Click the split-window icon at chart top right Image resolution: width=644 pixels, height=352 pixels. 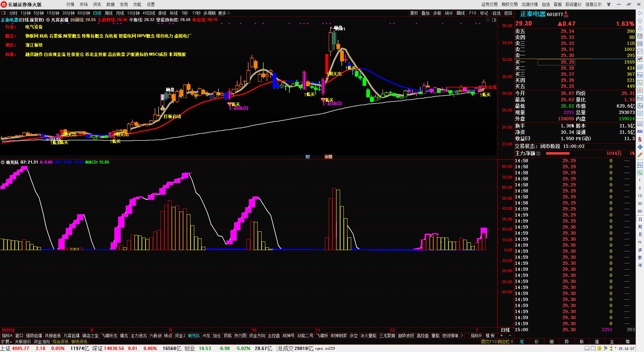[x=494, y=20]
